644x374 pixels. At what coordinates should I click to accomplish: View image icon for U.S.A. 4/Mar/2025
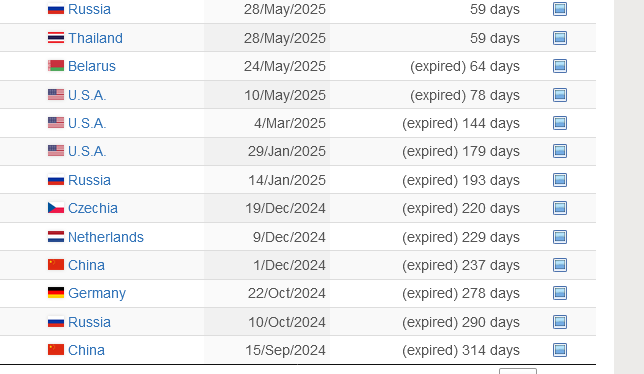560,123
